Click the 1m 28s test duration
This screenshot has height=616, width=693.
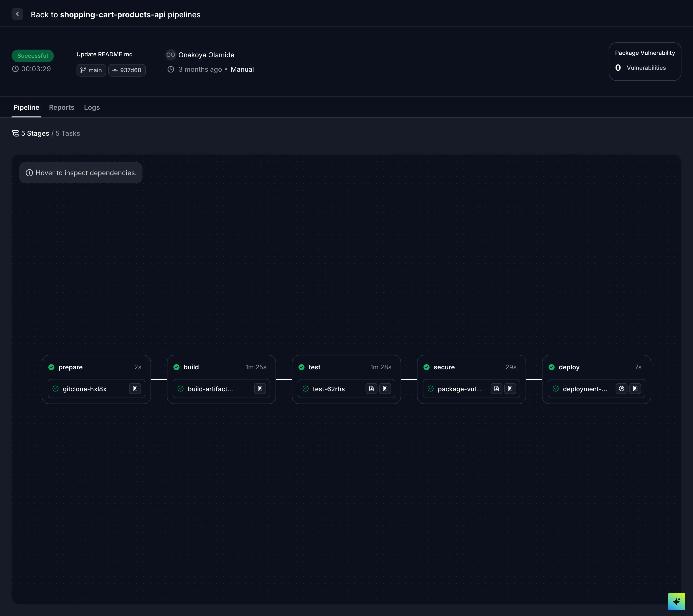click(x=381, y=367)
